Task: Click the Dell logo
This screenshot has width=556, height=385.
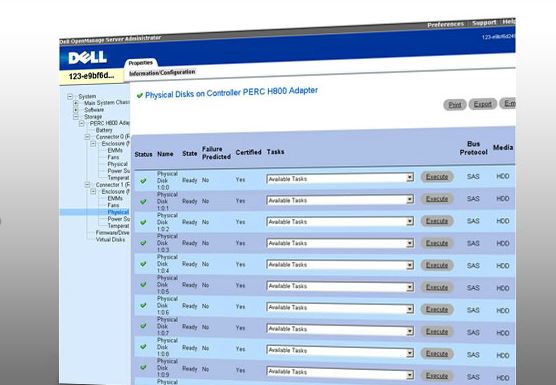Action: click(88, 57)
